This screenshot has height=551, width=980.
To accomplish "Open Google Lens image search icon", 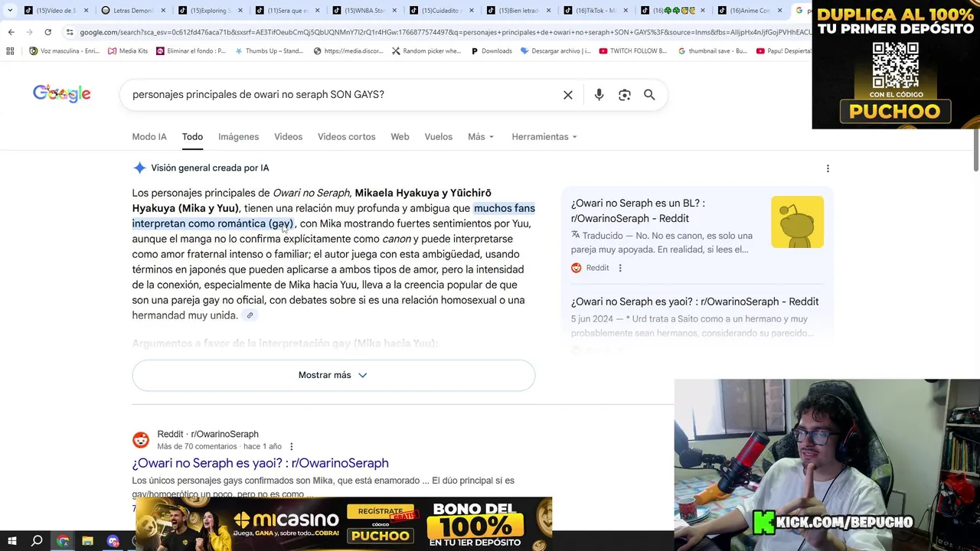I will pos(625,95).
